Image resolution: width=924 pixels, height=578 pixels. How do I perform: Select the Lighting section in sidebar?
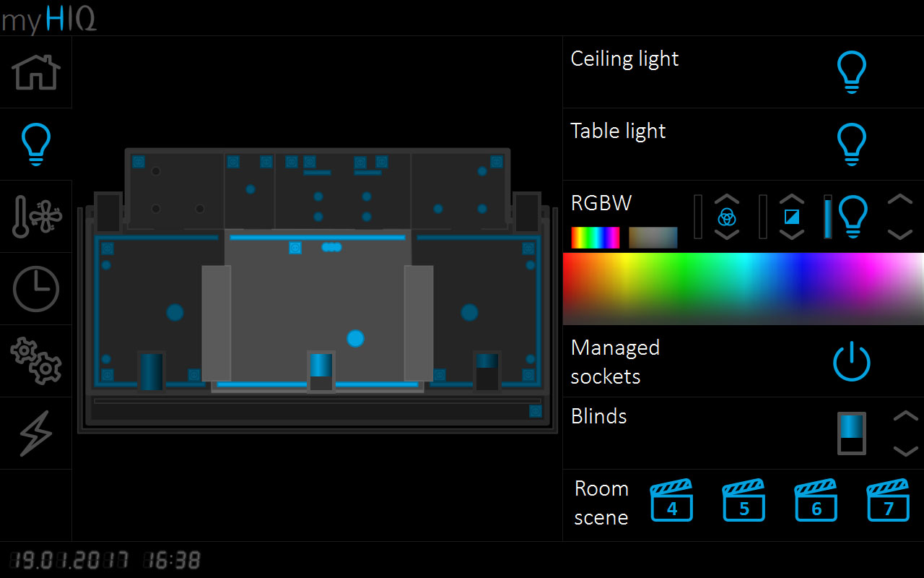click(x=36, y=144)
